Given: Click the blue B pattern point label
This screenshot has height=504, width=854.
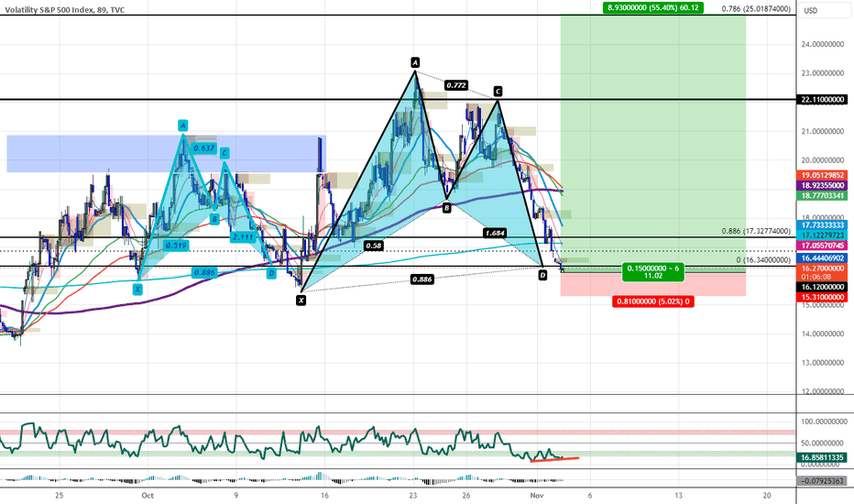Looking at the screenshot, I should pos(214,219).
